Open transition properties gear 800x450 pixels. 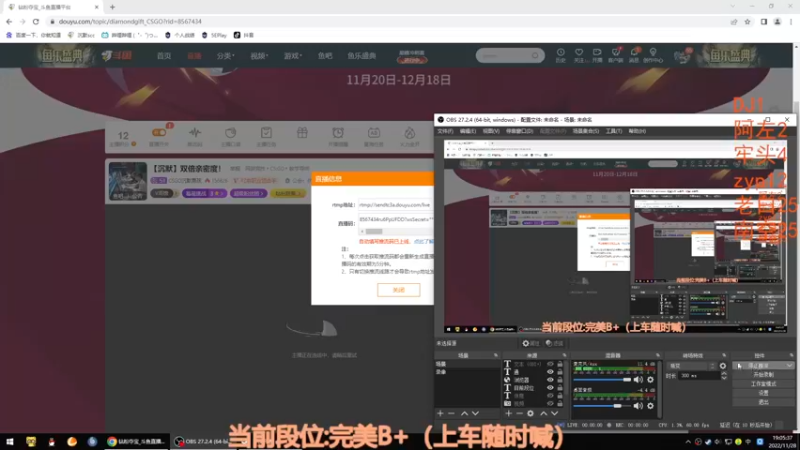tap(723, 366)
